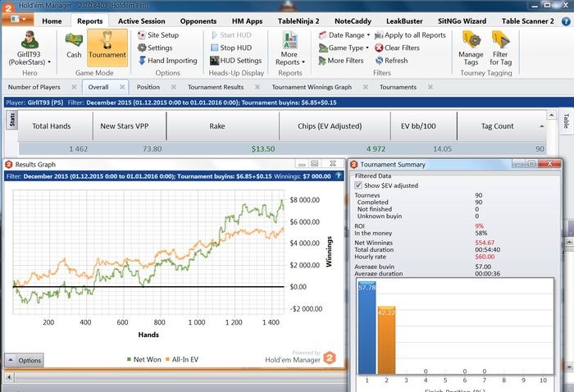
Task: Sort by EV bb/100 column
Action: click(424, 126)
